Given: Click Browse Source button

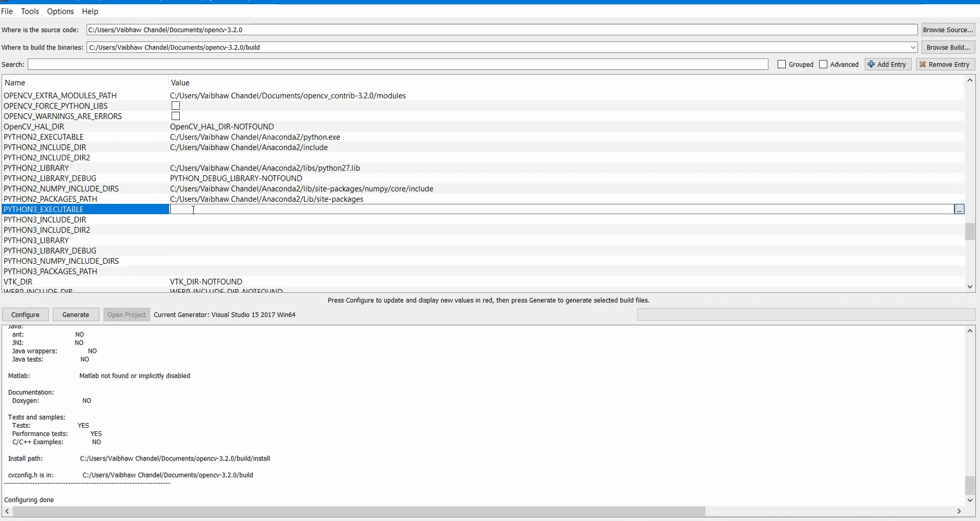Looking at the screenshot, I should (x=948, y=30).
